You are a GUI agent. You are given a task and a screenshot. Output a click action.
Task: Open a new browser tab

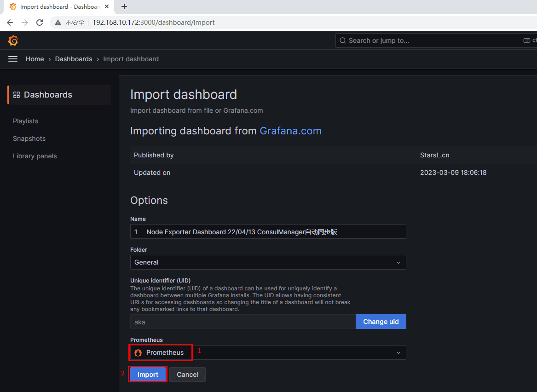pos(124,6)
